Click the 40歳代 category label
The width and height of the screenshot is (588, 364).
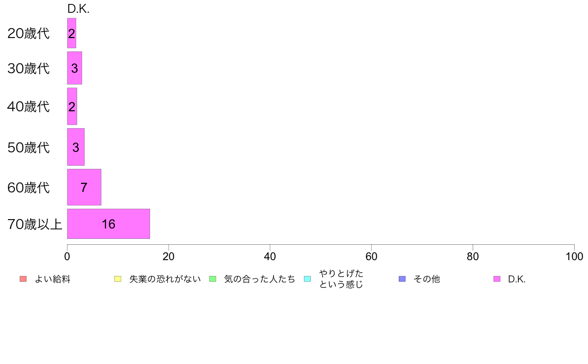28,106
